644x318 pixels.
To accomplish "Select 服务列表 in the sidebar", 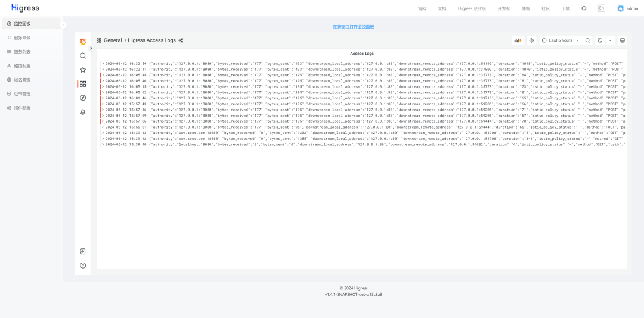I will [x=31, y=52].
